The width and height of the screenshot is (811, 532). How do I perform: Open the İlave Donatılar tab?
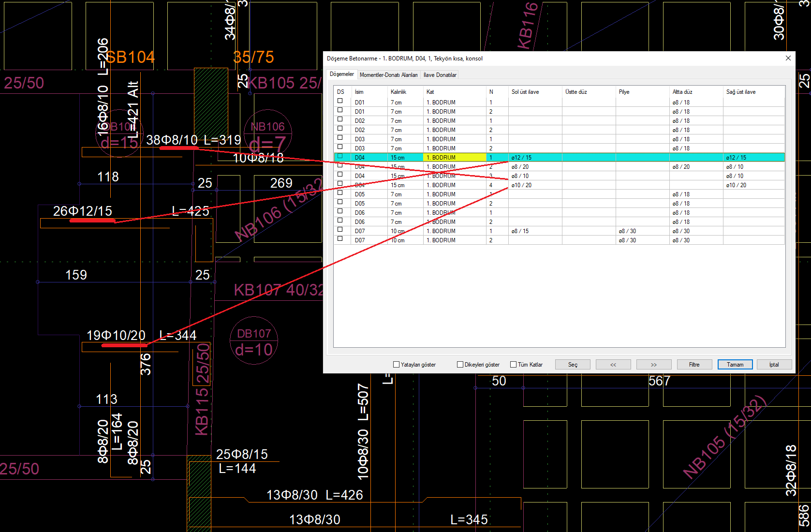[x=440, y=75]
